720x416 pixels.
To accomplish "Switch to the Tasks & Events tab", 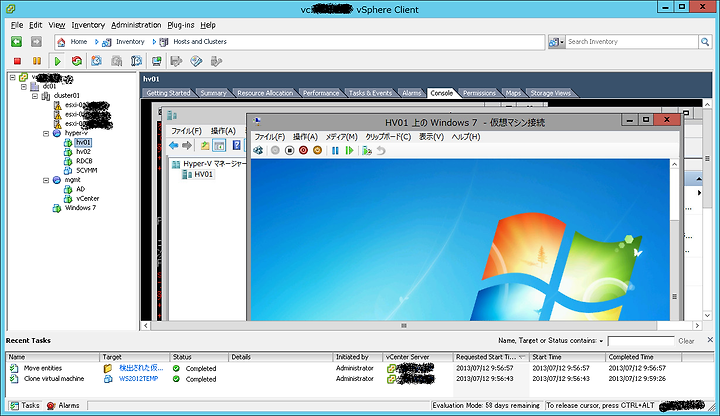I will (371, 93).
